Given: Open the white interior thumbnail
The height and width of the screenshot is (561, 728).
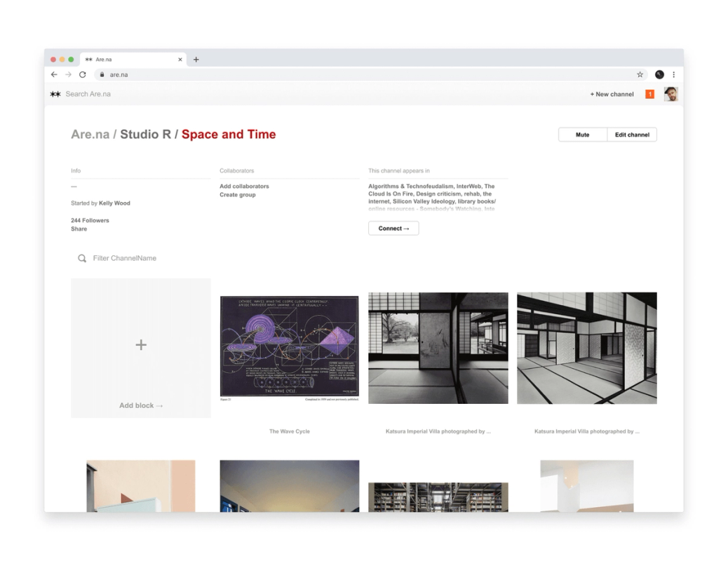Looking at the screenshot, I should (587, 486).
